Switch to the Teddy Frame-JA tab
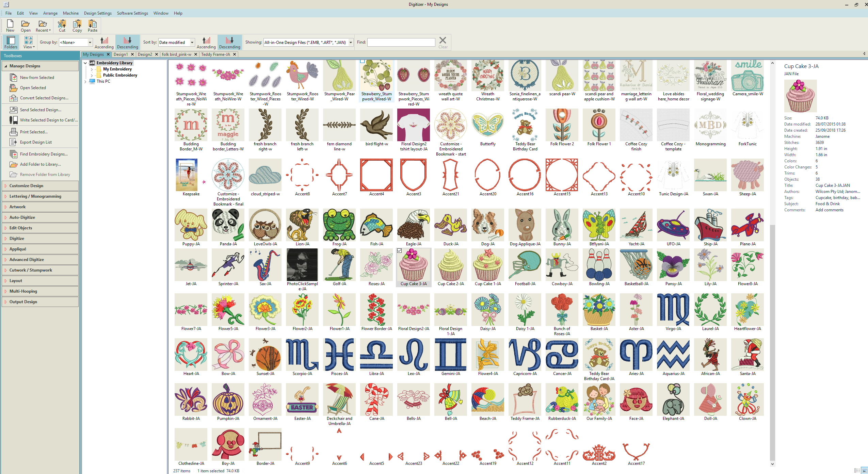868x474 pixels. (215, 54)
